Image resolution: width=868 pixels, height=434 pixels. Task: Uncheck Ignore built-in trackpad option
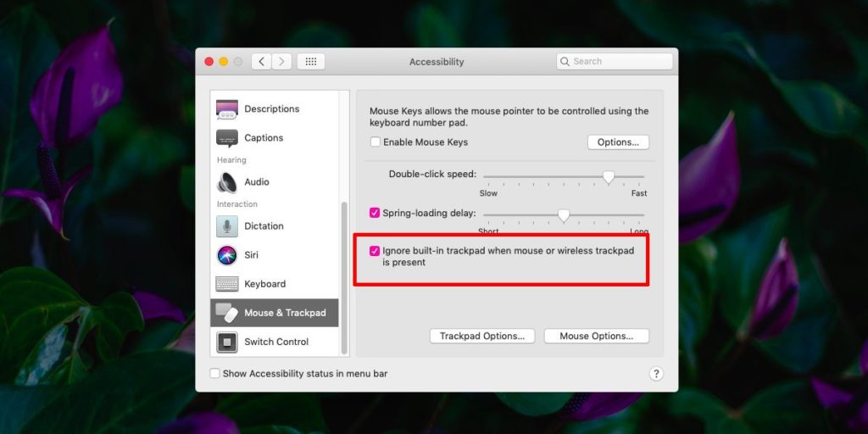pos(376,251)
